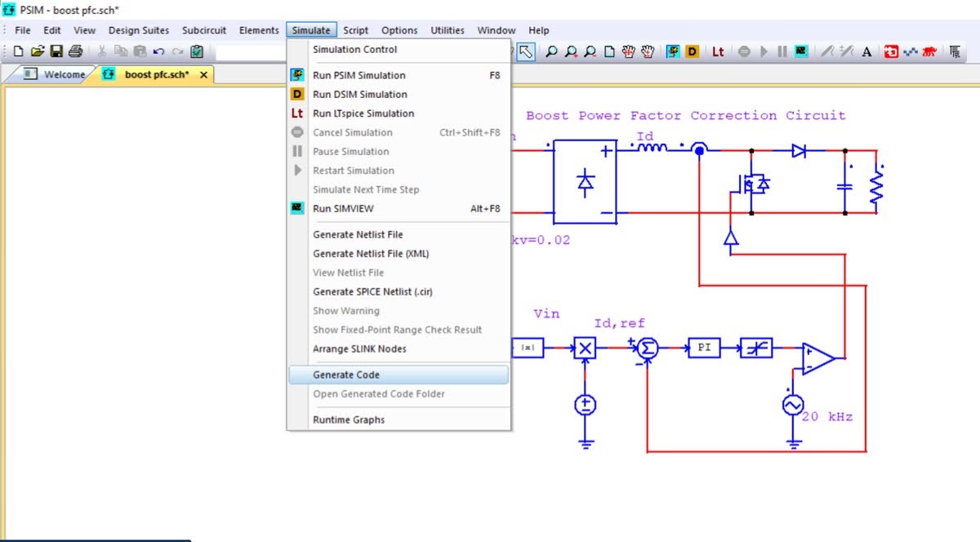Click the Run LTspice Simulation toolbar icon
Screen dimensions: 980x542
coord(718,51)
